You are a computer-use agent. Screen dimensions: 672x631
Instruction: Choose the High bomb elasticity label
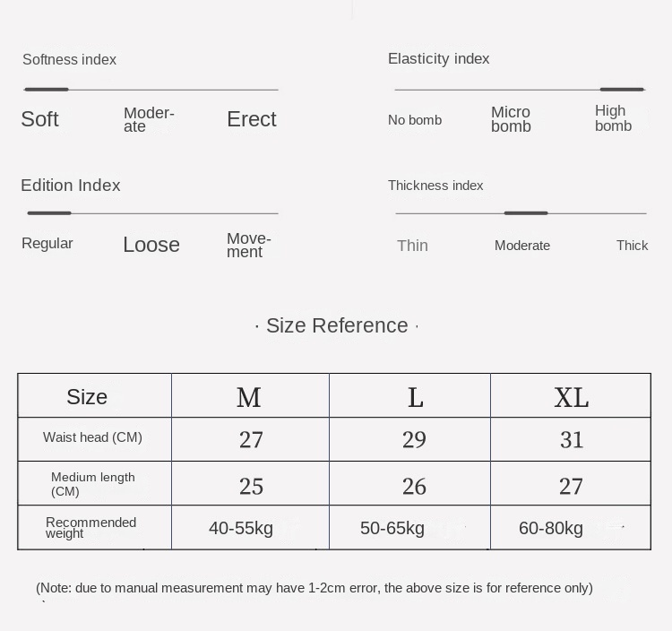point(613,118)
